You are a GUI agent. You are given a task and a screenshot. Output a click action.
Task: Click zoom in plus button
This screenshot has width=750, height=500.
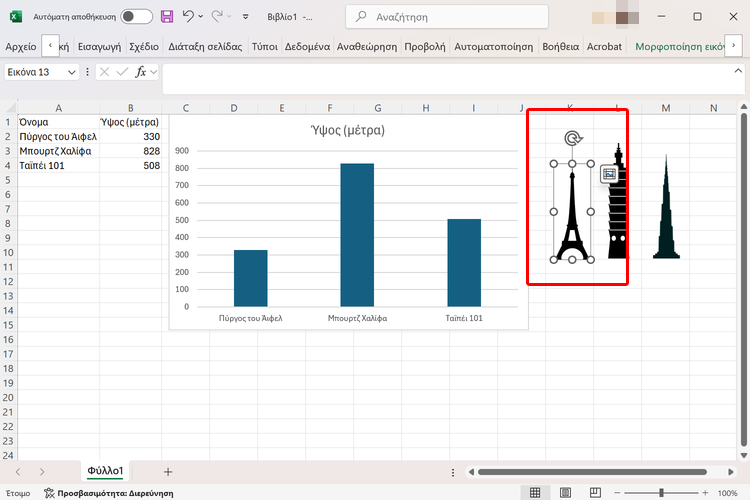click(x=705, y=493)
